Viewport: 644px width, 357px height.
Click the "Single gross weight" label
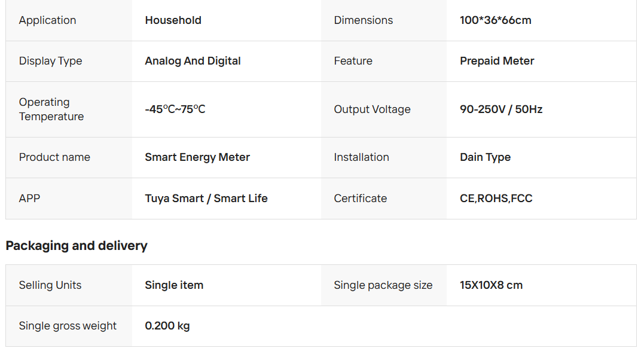tap(68, 326)
